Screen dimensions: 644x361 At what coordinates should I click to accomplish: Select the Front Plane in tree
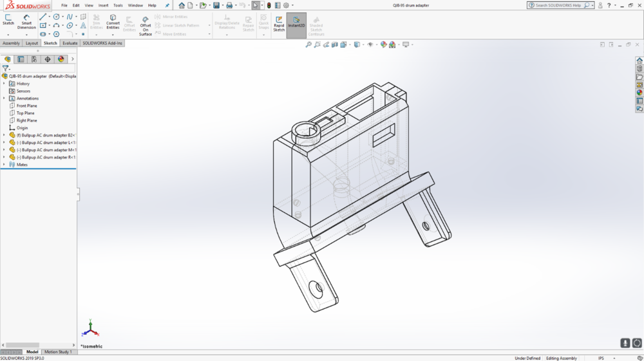point(26,106)
